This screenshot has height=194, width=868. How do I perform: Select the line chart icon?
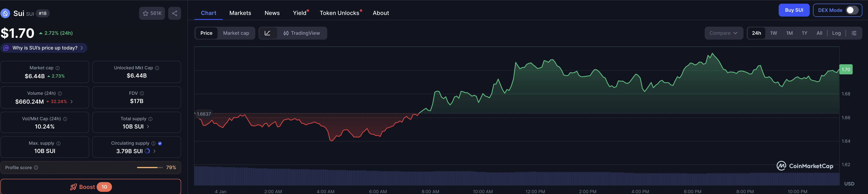point(268,33)
